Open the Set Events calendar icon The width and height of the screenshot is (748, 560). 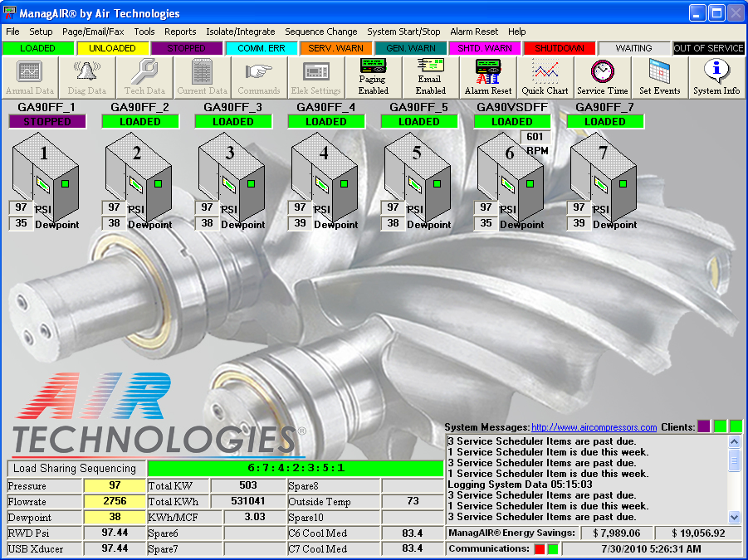coord(659,77)
